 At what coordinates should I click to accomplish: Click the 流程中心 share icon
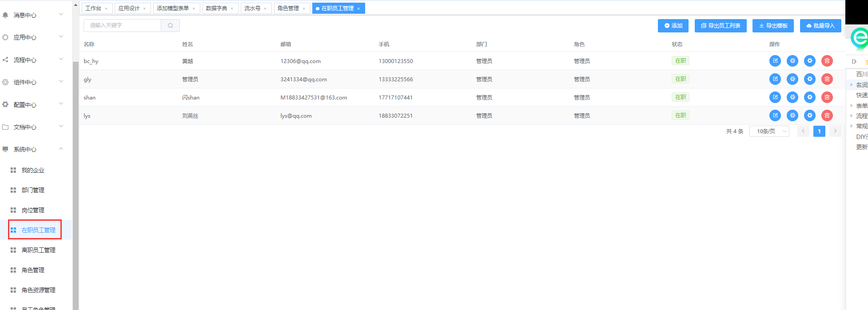[x=5, y=60]
